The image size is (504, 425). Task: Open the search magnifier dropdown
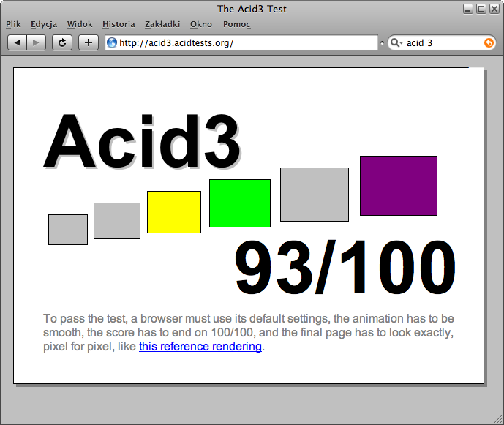coord(396,42)
